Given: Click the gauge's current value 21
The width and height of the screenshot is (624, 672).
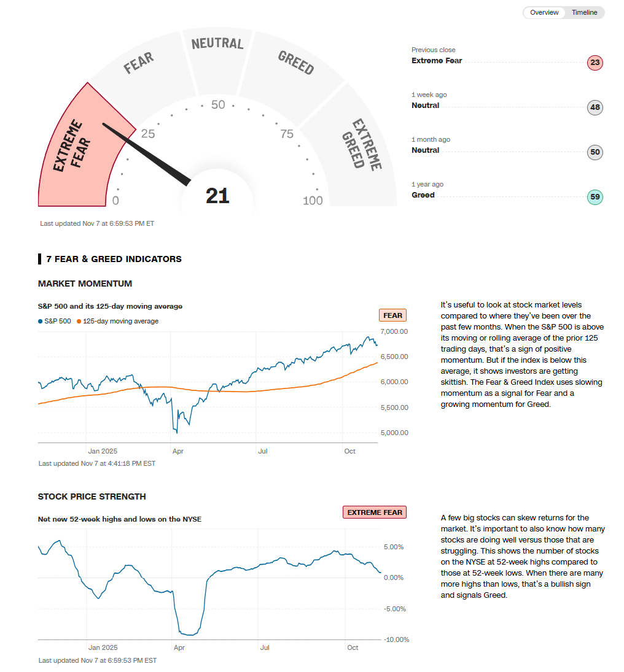Looking at the screenshot, I should coord(217,196).
